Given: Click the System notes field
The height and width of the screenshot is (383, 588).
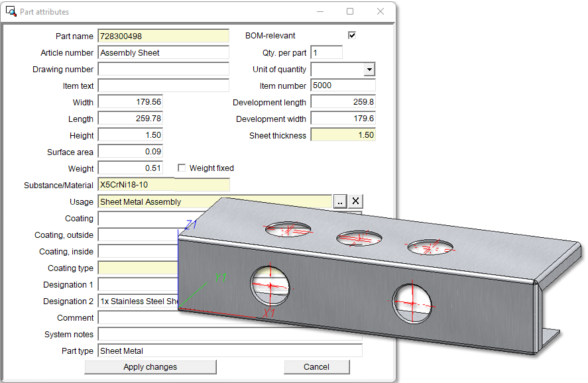Looking at the screenshot, I should [x=230, y=334].
